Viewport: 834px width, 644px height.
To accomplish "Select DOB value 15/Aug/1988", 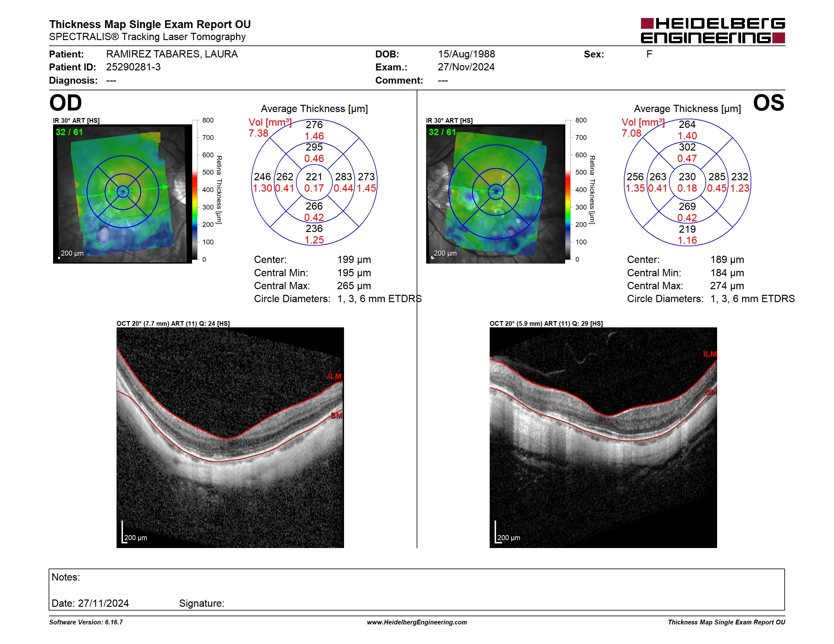I will 466,54.
